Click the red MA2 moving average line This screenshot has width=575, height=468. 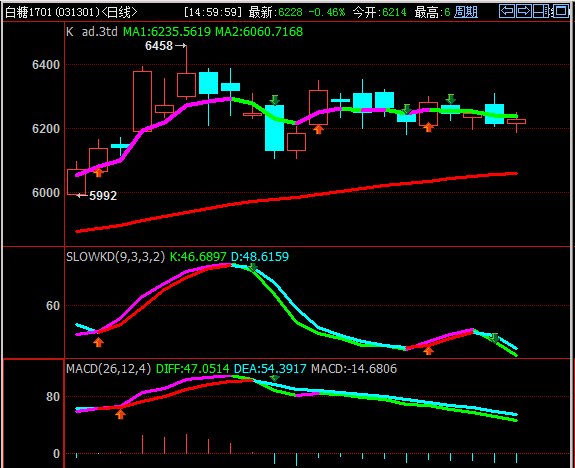[x=296, y=197]
